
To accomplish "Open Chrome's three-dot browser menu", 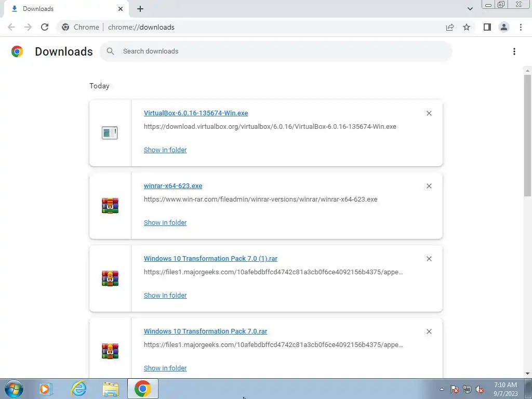I will pos(521,27).
